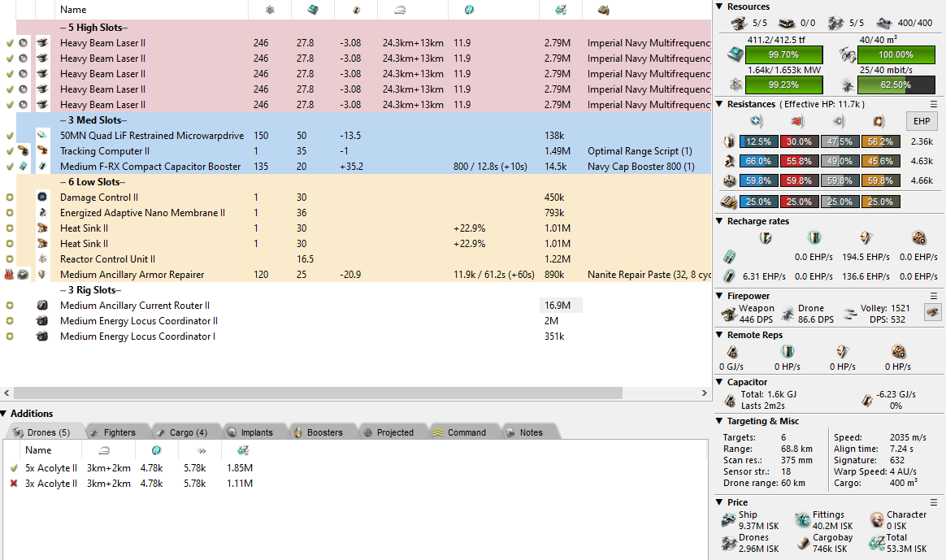This screenshot has height=560, width=946.
Task: Toggle the Reactor Control Unit II state
Action: 10,259
